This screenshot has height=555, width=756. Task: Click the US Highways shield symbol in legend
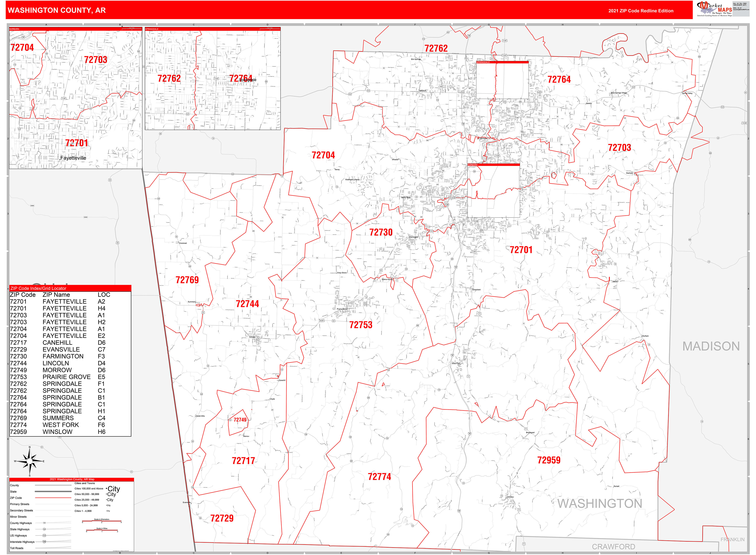pyautogui.click(x=44, y=536)
